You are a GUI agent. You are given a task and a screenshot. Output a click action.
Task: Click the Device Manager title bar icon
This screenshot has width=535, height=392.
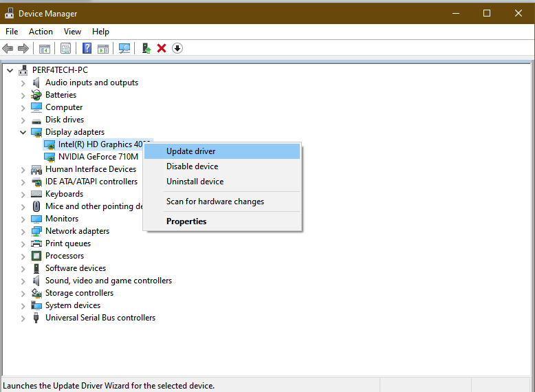pos(9,14)
